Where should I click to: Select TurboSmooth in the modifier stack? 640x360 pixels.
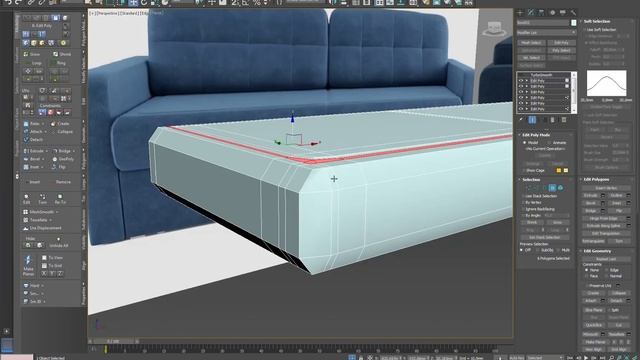542,75
